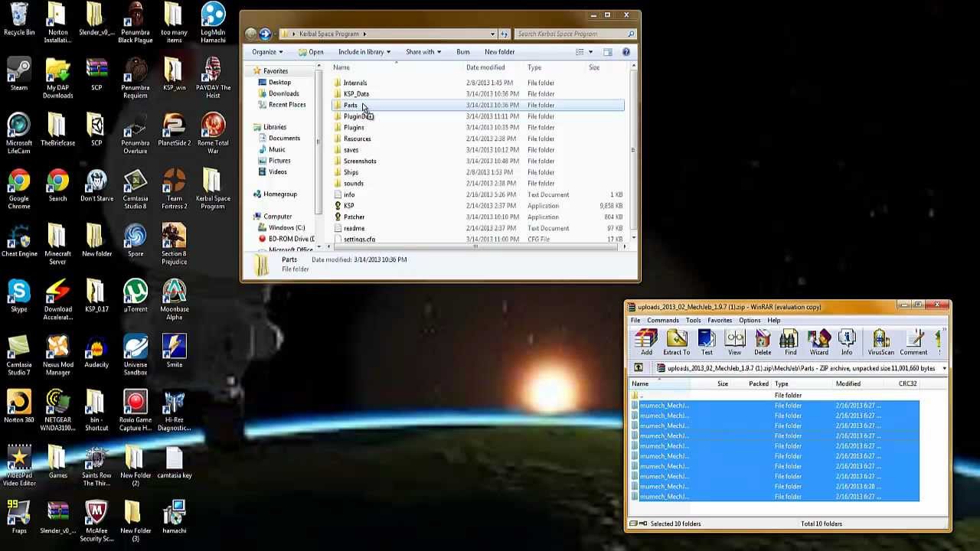Screen dimensions: 980x551
Task: Click the Explorer horizontal scrollbar
Action: pyautogui.click(x=476, y=246)
